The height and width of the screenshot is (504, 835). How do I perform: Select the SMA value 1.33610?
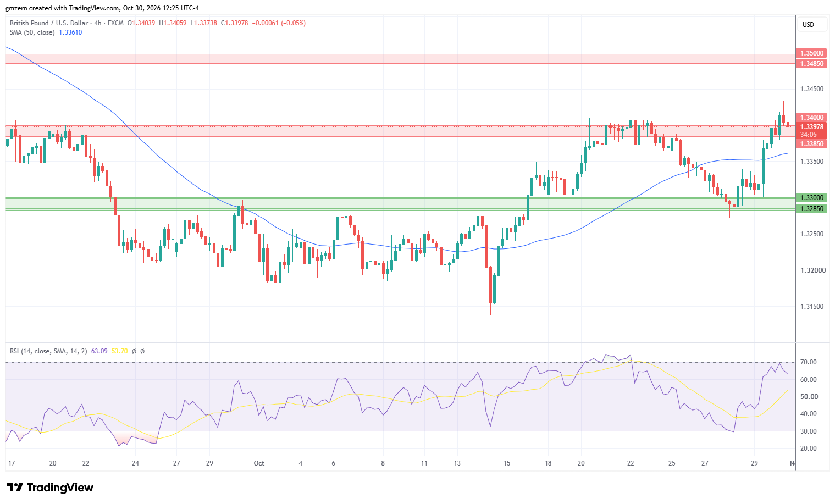click(70, 32)
